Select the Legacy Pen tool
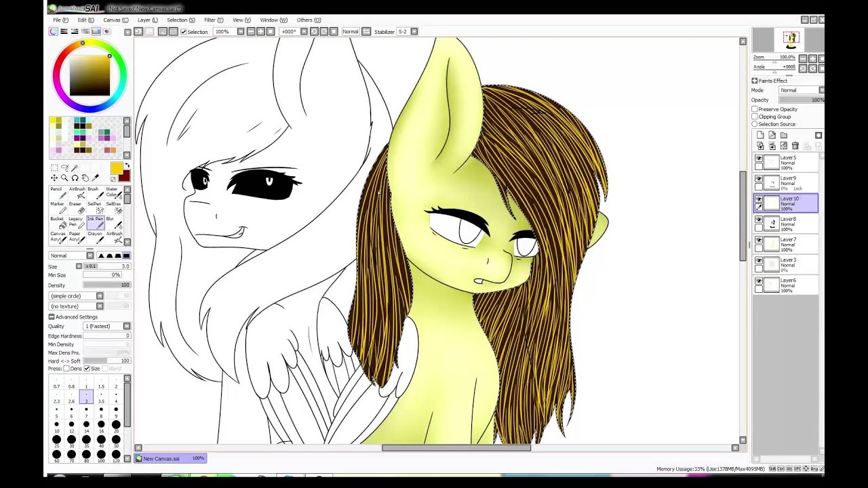The width and height of the screenshot is (868, 488). (76, 222)
